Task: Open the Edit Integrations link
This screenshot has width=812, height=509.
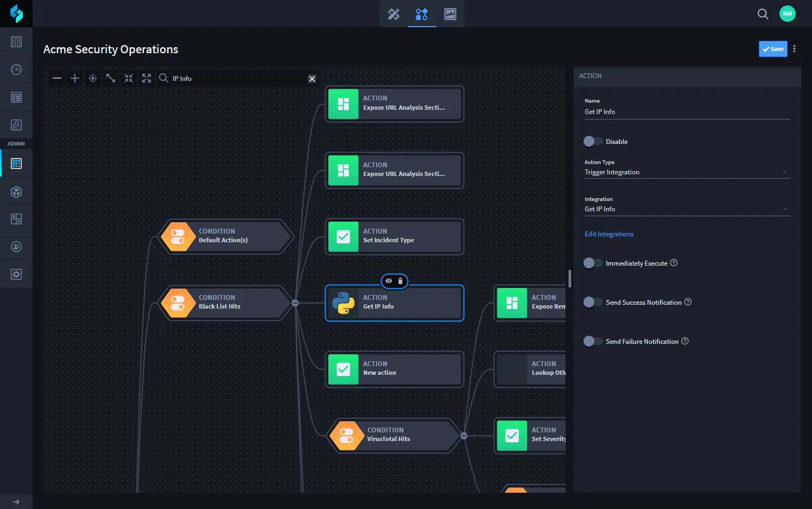Action: 609,234
